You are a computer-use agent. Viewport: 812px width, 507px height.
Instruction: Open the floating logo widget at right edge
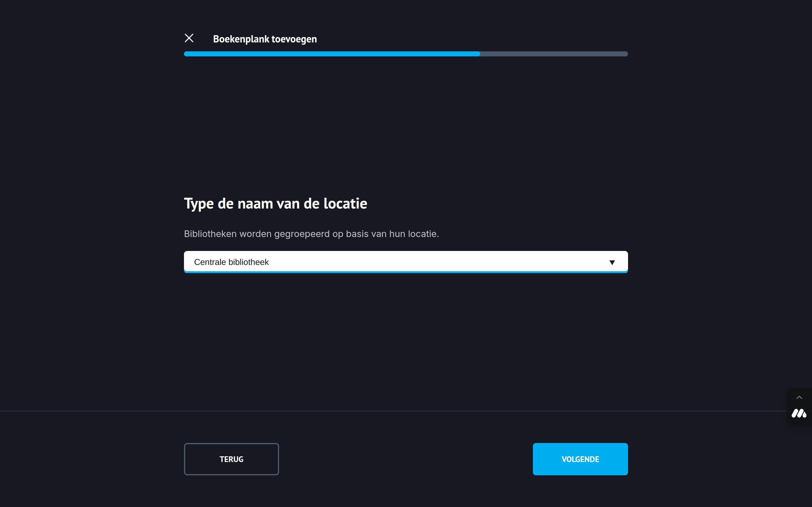coord(799,414)
